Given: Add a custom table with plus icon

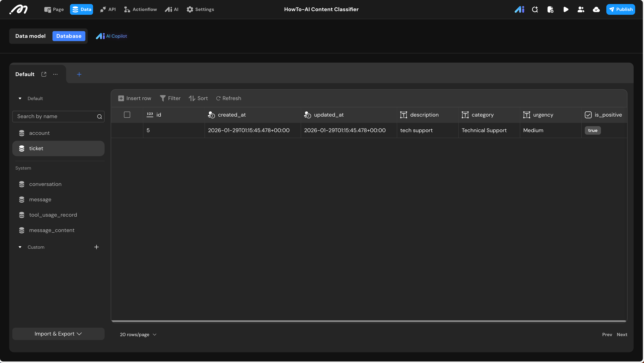Looking at the screenshot, I should point(97,247).
